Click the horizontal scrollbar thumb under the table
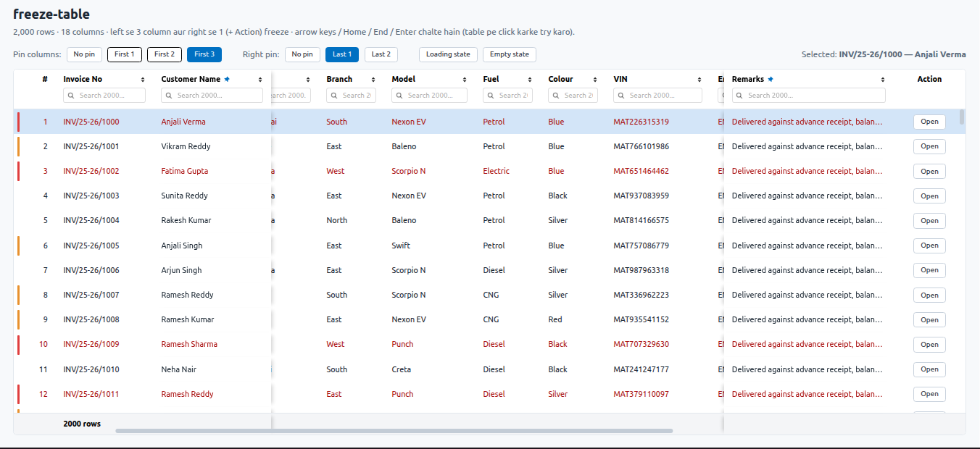Image resolution: width=980 pixels, height=449 pixels. coord(394,431)
